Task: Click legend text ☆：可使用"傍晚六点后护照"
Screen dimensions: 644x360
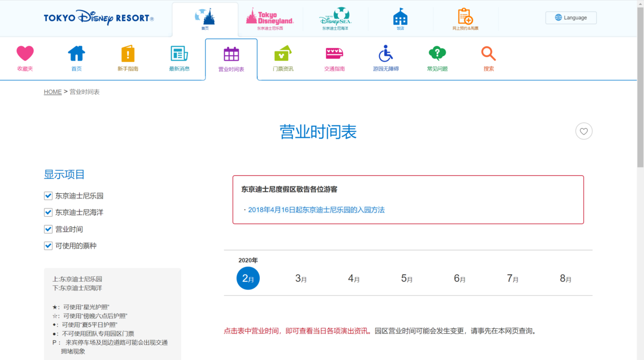Action: point(90,316)
